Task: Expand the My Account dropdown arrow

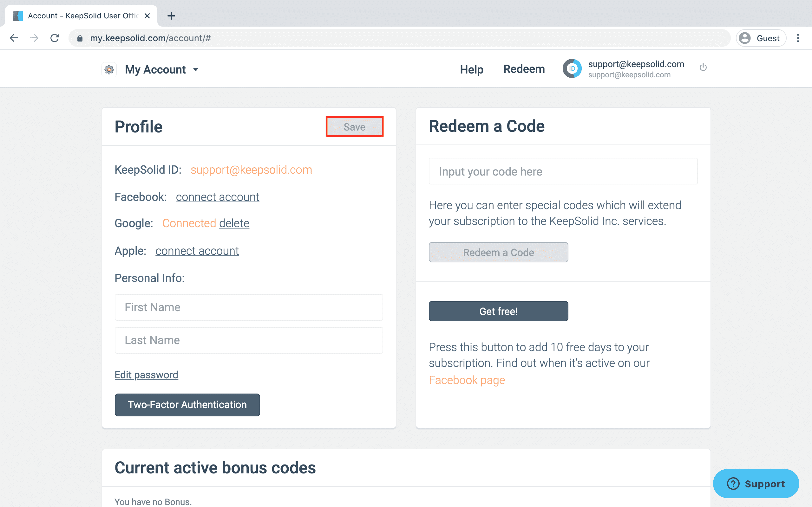Action: (x=196, y=70)
